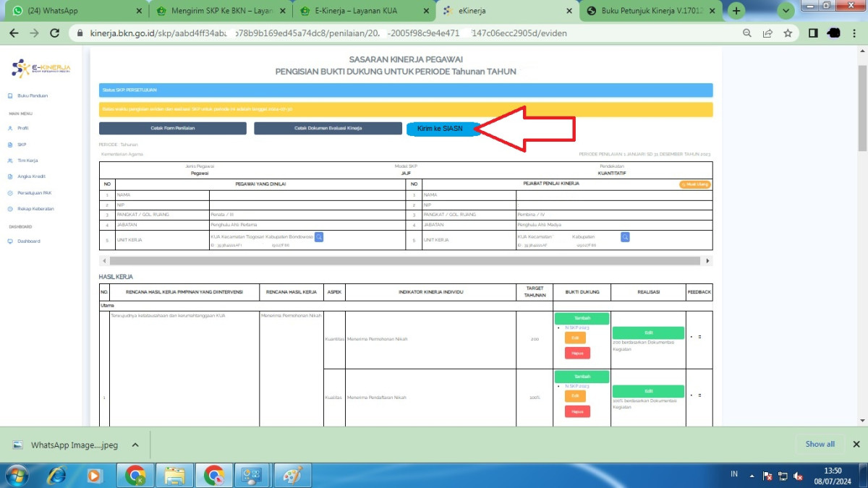
Task: Open the SKP menu item
Action: [22, 145]
